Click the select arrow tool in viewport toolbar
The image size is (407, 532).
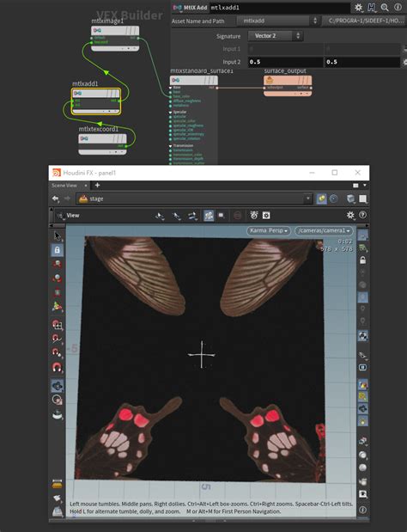click(58, 235)
